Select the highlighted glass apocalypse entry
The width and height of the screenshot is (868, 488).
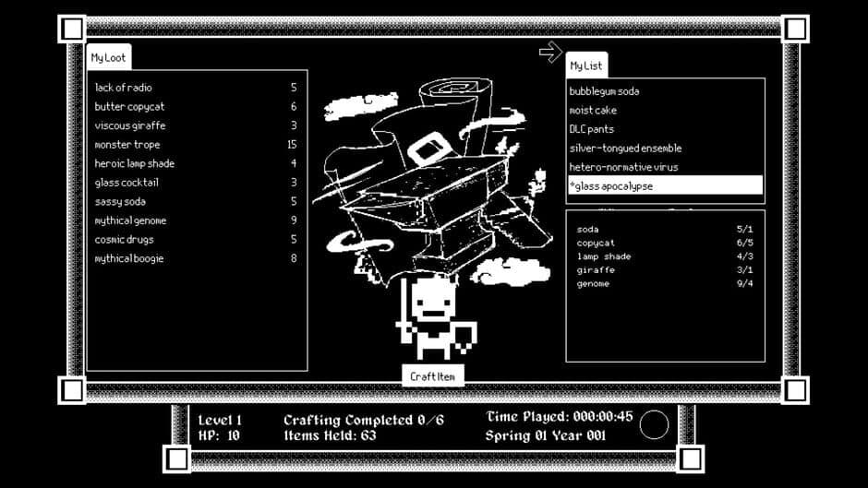click(x=666, y=185)
